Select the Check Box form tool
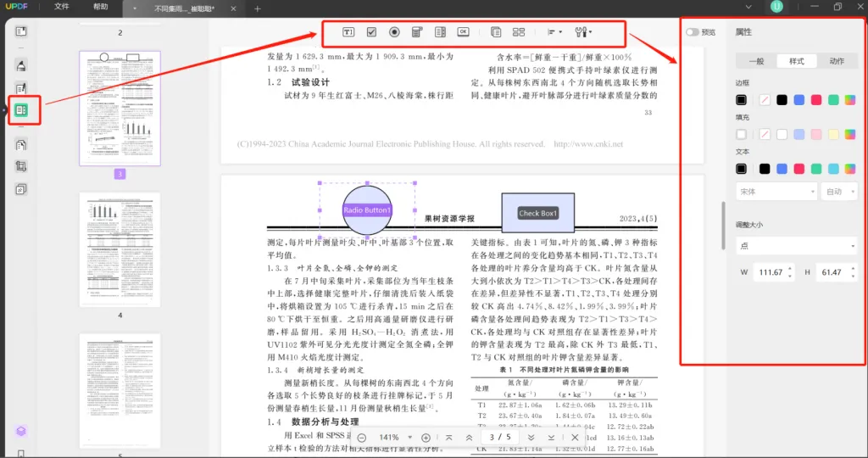The width and height of the screenshot is (868, 458). coord(371,32)
